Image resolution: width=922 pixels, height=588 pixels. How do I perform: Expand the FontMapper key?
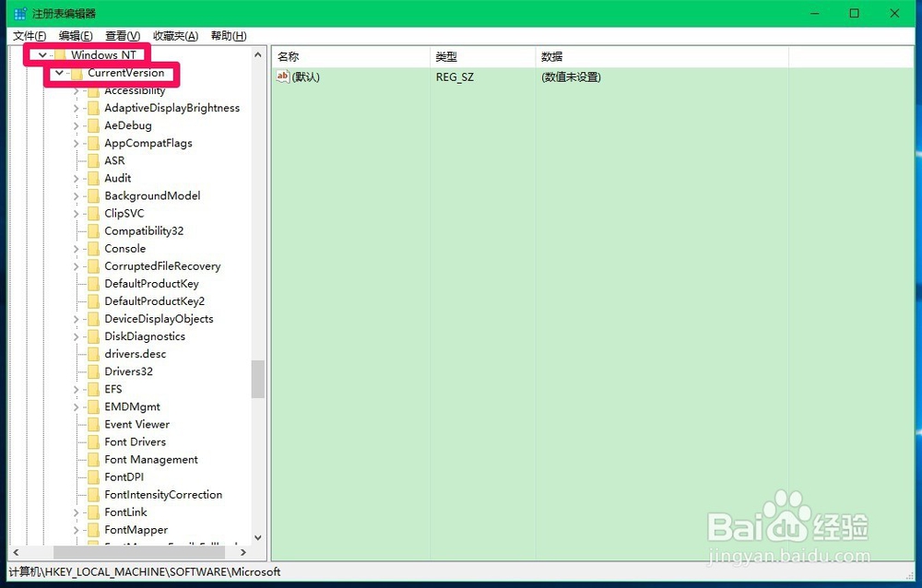coord(76,530)
